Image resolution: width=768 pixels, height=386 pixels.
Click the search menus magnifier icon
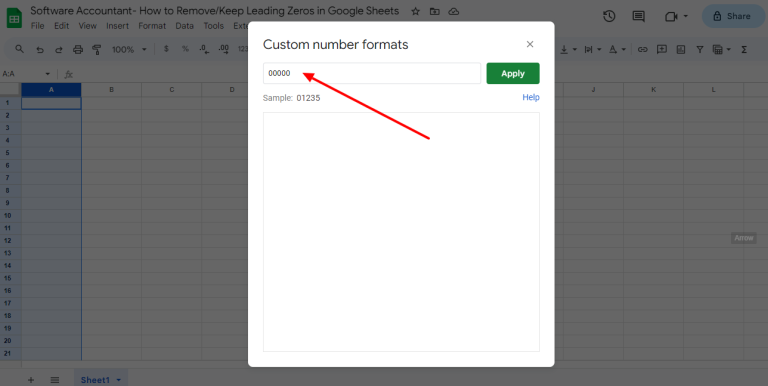20,49
